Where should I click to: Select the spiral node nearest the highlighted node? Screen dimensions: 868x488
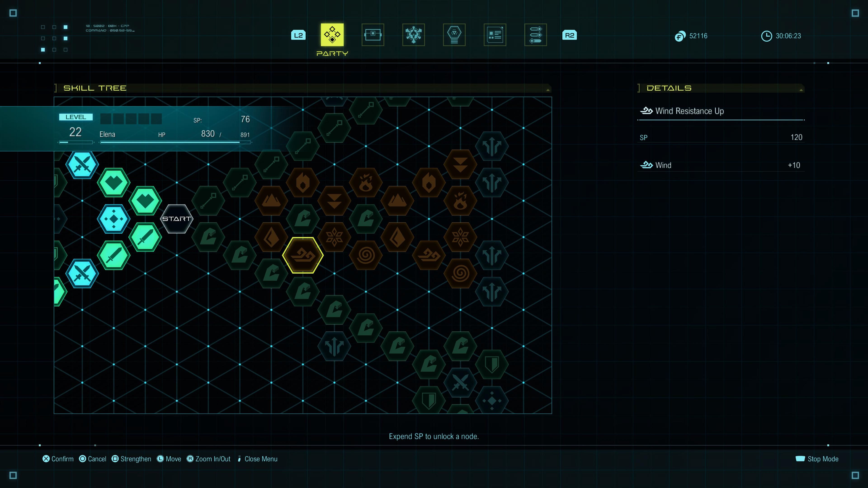tap(366, 255)
